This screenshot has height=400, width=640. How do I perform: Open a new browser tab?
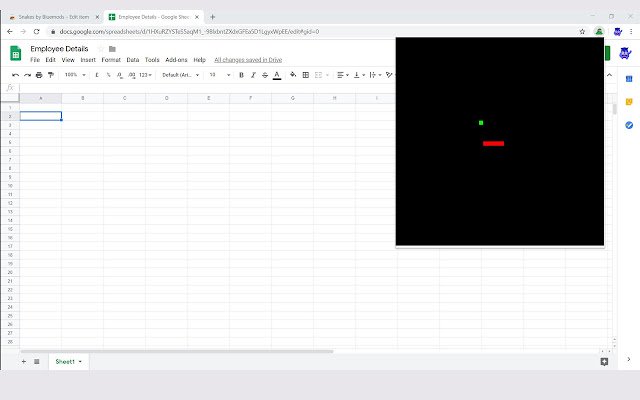point(213,17)
